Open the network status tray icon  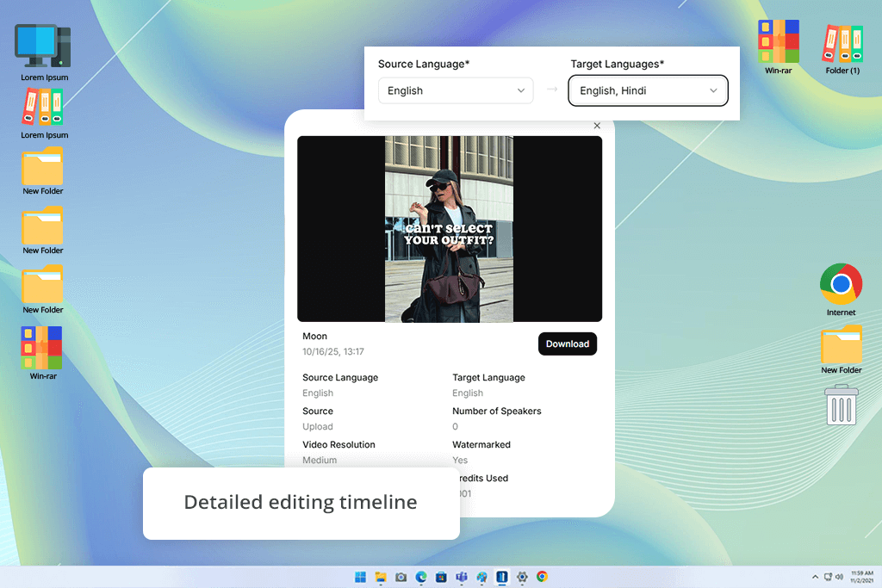(828, 577)
